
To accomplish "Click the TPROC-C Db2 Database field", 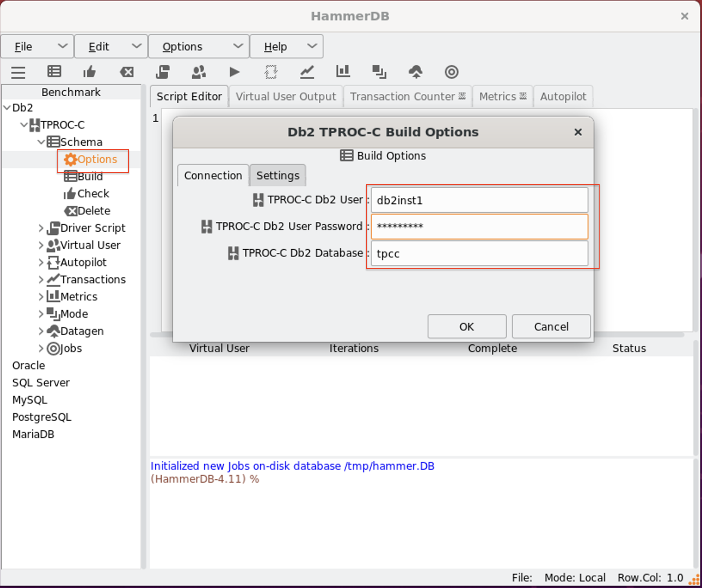I will [x=479, y=254].
